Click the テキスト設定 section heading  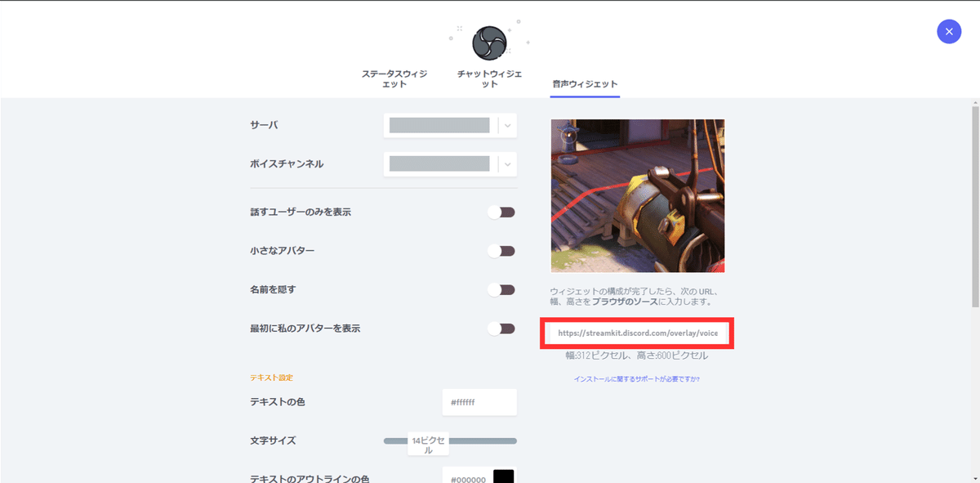pos(272,378)
